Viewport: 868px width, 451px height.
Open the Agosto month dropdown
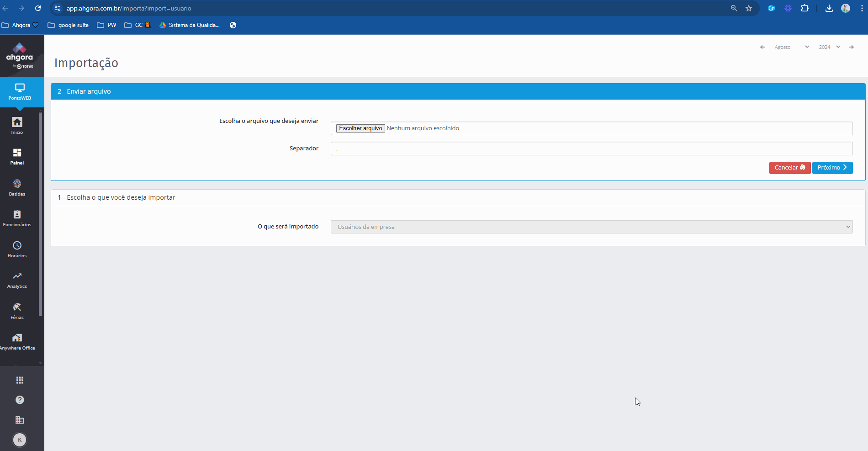(792, 47)
